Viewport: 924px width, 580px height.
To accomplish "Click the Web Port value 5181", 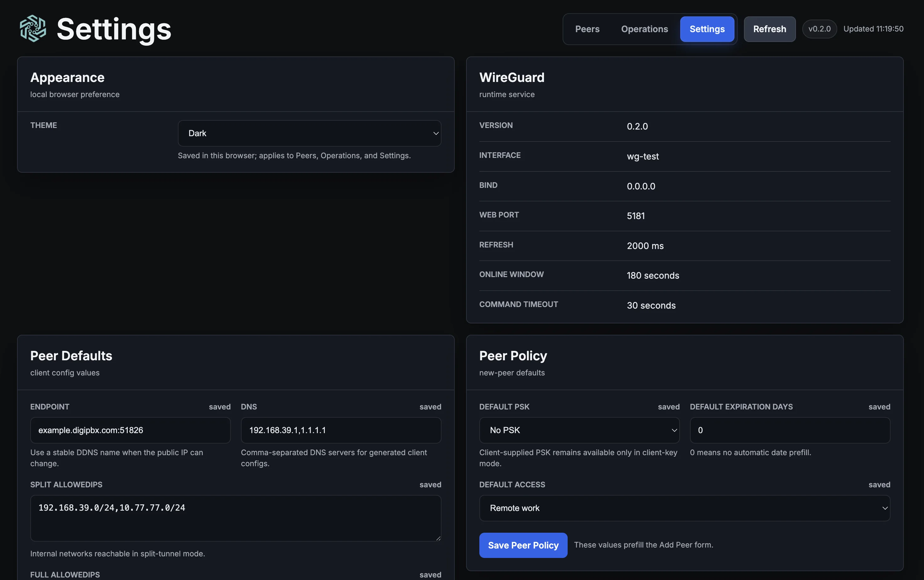I will point(635,216).
